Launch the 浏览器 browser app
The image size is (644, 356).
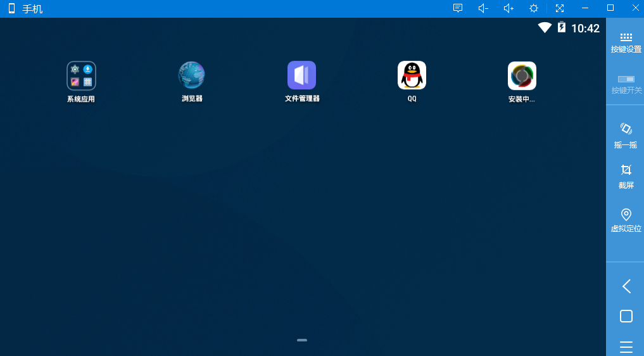(x=191, y=76)
